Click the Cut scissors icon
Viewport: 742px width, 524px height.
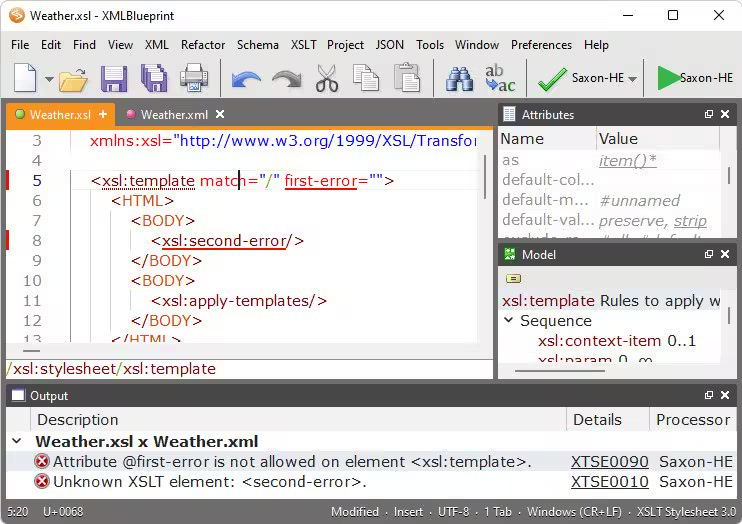click(327, 78)
